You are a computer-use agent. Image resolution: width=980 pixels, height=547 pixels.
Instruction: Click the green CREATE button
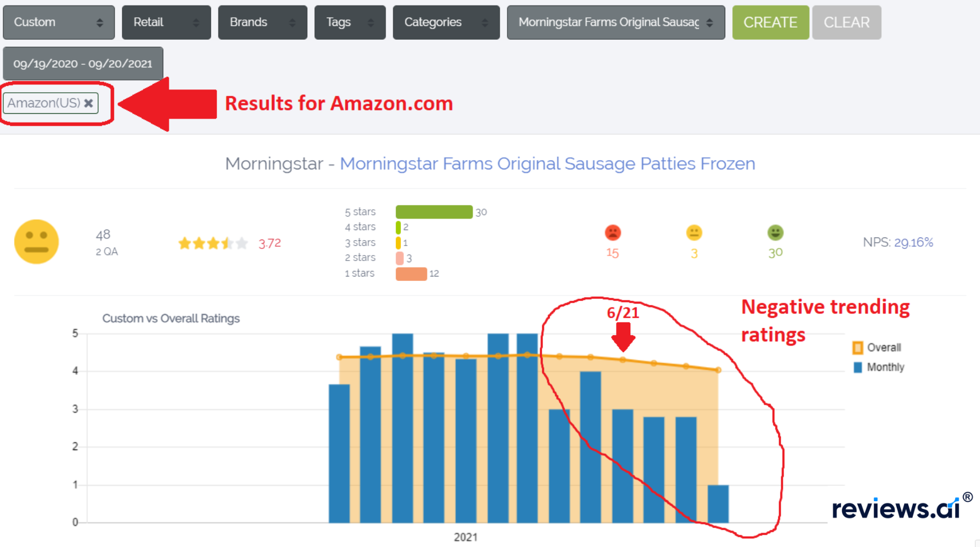(x=770, y=22)
